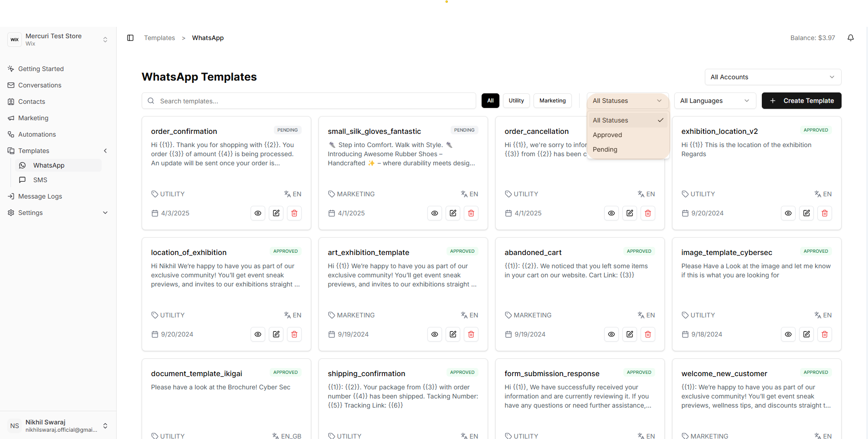Preview the order_cancellation template with eye icon

(x=611, y=213)
